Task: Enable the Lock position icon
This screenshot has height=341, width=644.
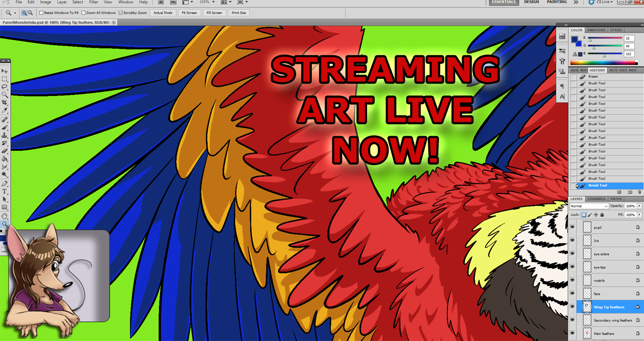Action: tap(596, 214)
